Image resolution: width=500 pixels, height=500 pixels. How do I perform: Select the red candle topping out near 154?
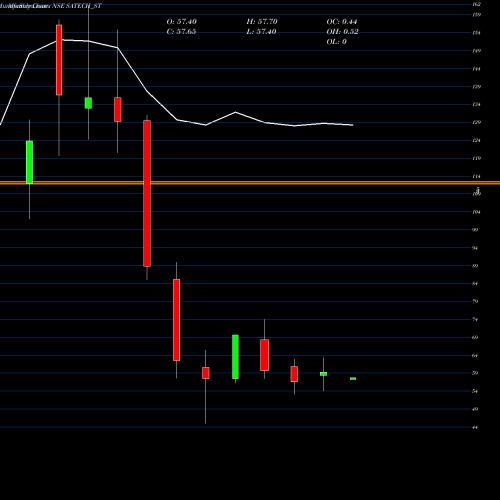(59, 60)
